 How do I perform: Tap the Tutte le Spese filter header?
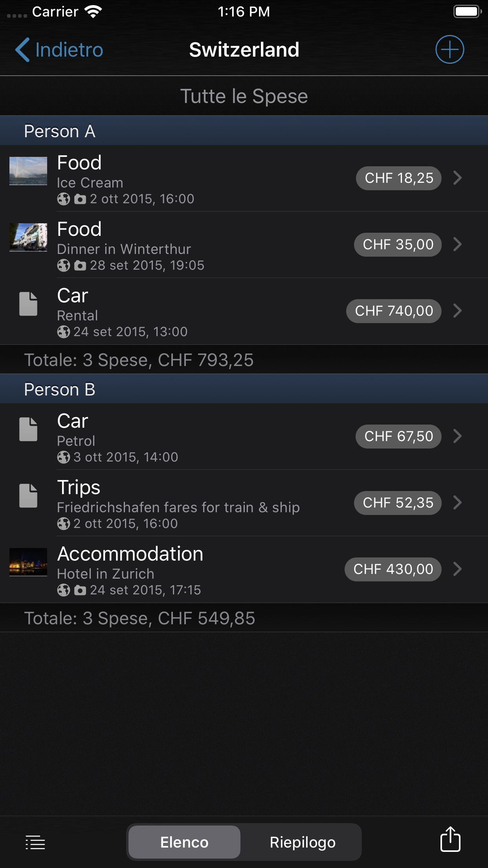point(244,96)
